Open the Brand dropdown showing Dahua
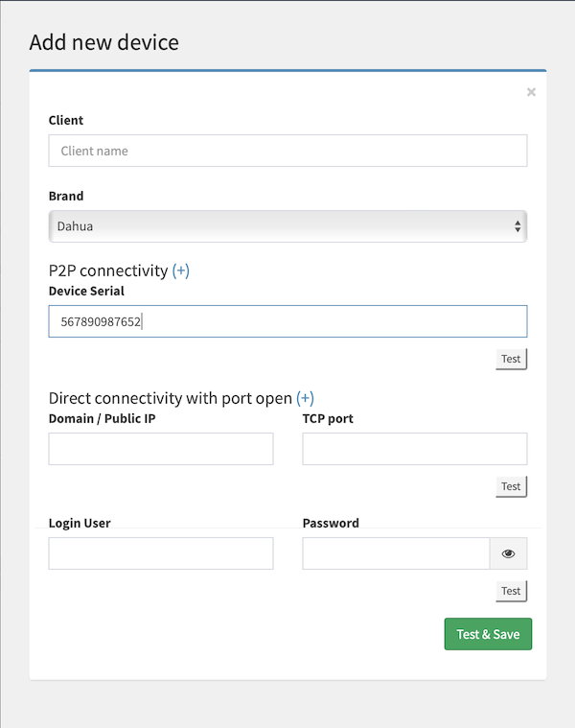The width and height of the screenshot is (575, 728). pos(287,226)
